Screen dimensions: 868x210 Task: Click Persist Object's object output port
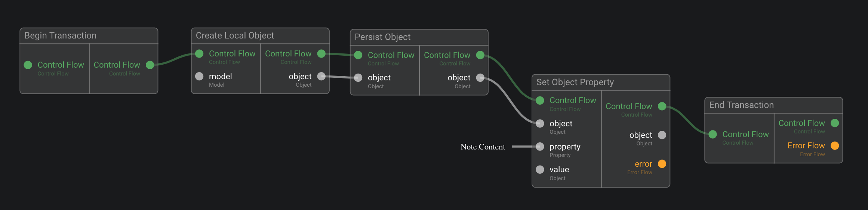pyautogui.click(x=480, y=78)
